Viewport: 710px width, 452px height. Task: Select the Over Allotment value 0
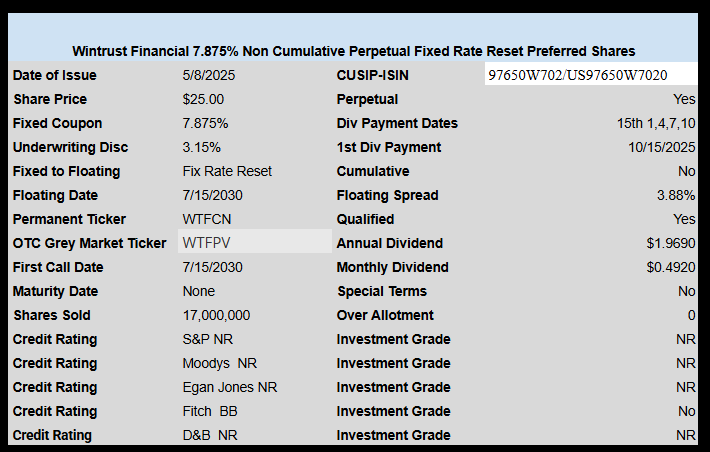pyautogui.click(x=691, y=315)
